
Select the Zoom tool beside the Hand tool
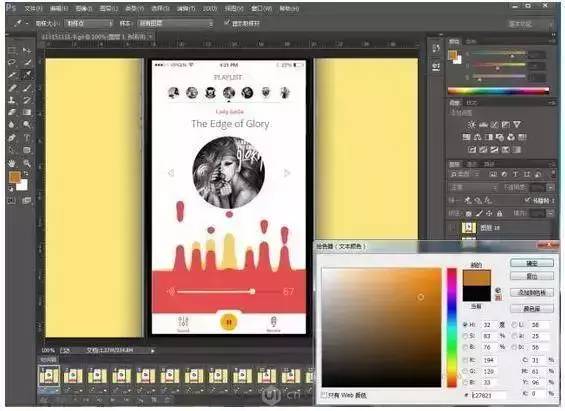[x=27, y=163]
